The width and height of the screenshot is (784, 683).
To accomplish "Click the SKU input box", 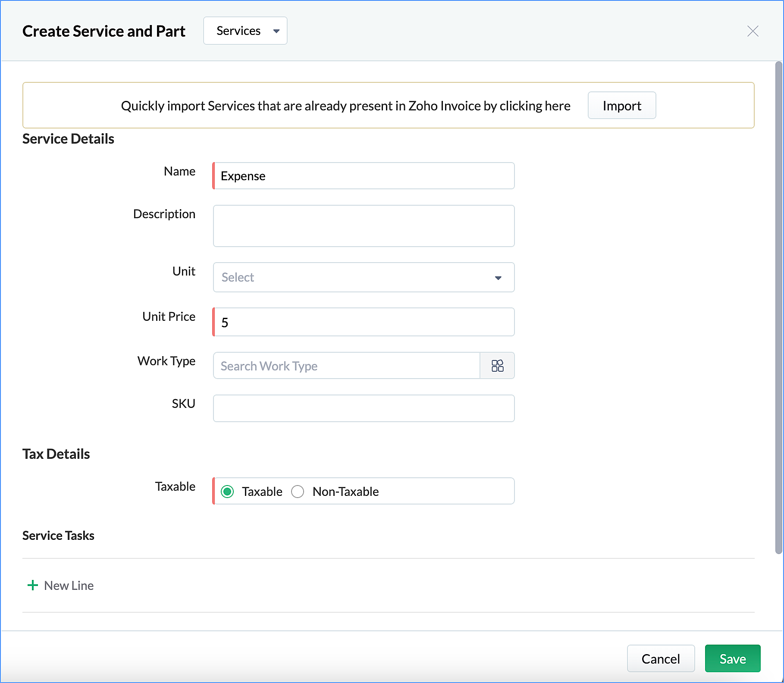I will coord(364,408).
